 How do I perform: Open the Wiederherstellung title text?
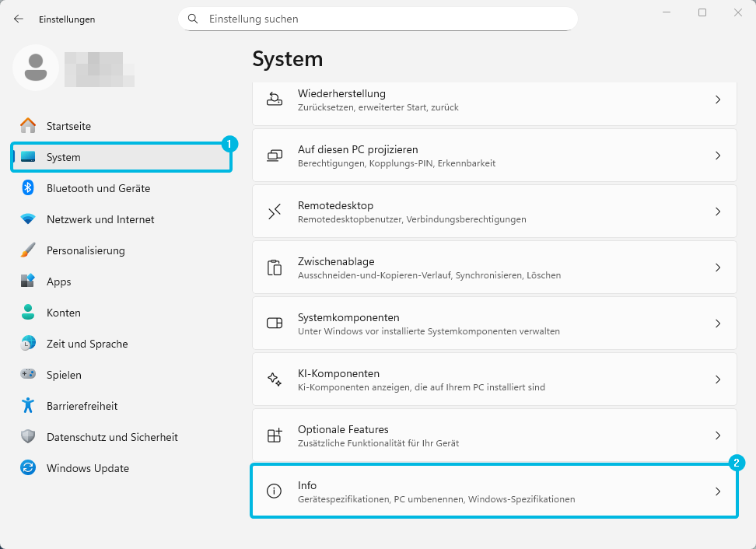341,93
